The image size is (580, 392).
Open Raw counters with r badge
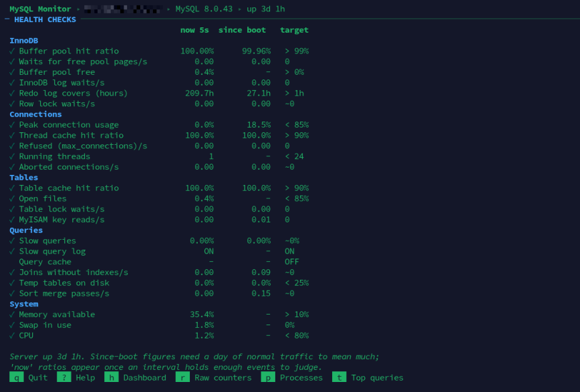click(182, 377)
